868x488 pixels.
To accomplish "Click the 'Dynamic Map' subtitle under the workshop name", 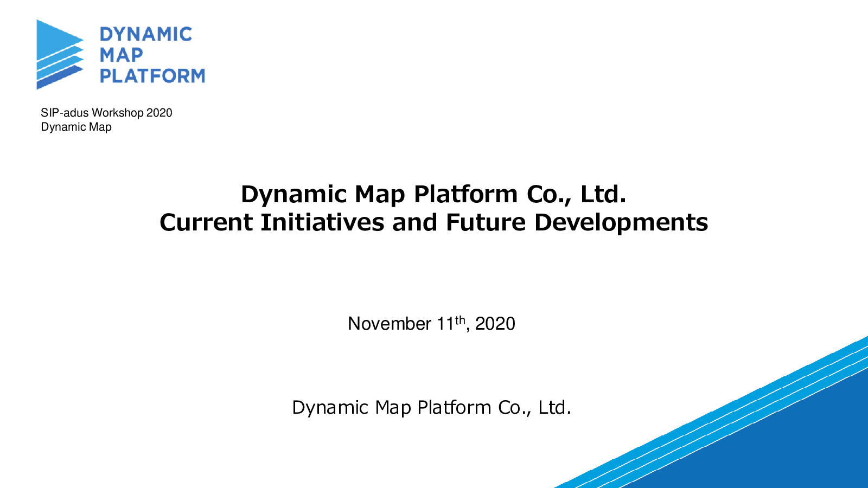I will [x=76, y=127].
